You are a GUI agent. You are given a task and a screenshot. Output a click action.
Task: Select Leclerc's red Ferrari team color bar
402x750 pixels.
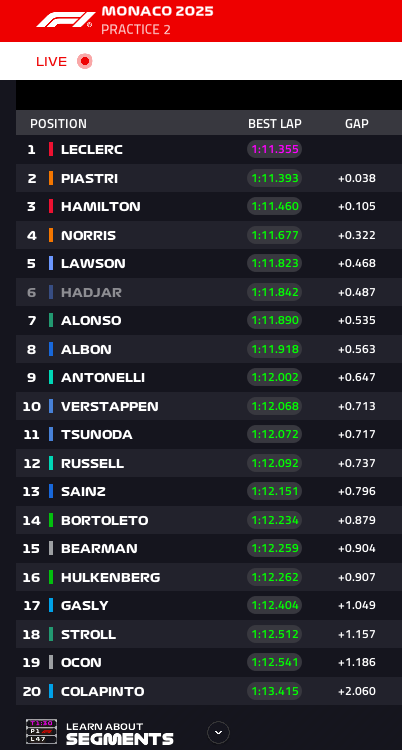click(x=51, y=149)
